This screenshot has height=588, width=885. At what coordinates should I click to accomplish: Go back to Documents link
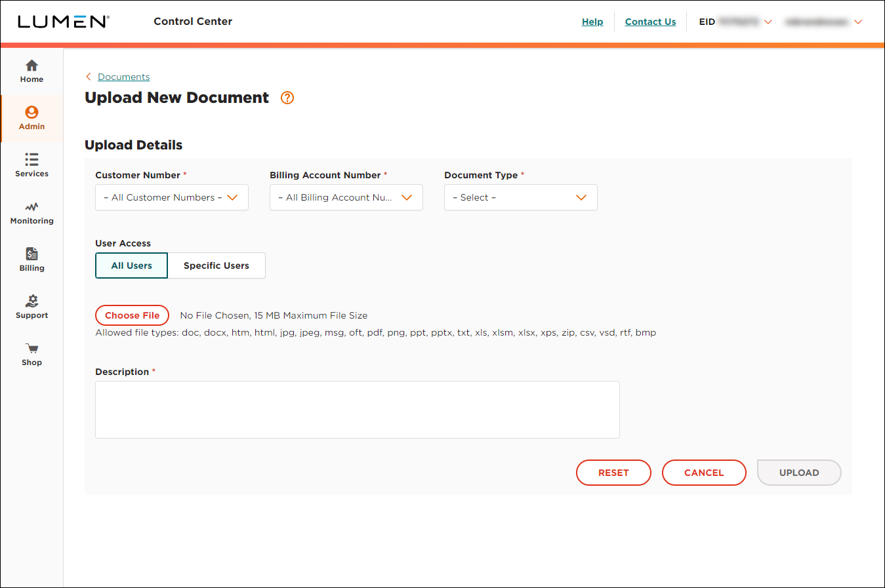coord(124,77)
